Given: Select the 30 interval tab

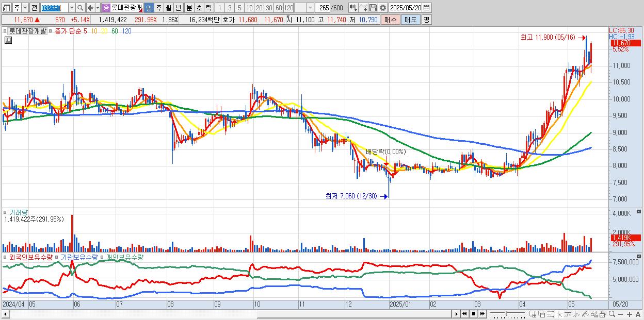Looking at the screenshot, I should pos(269,8).
